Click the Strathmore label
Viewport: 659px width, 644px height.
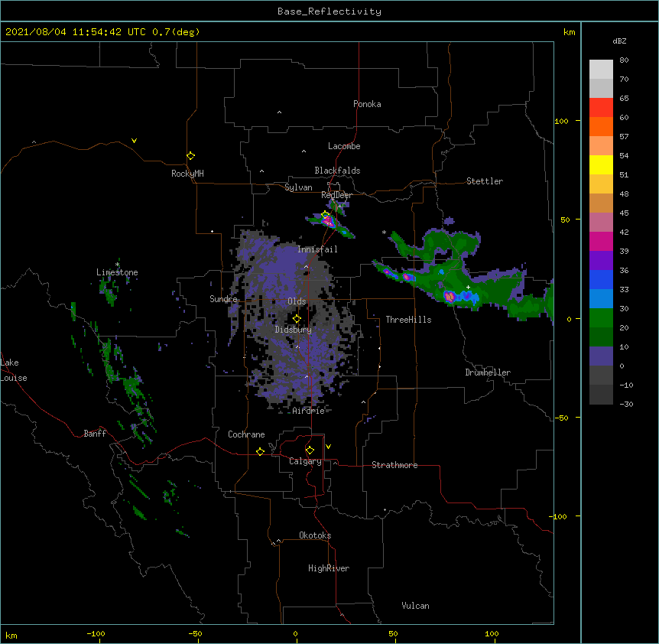point(394,465)
